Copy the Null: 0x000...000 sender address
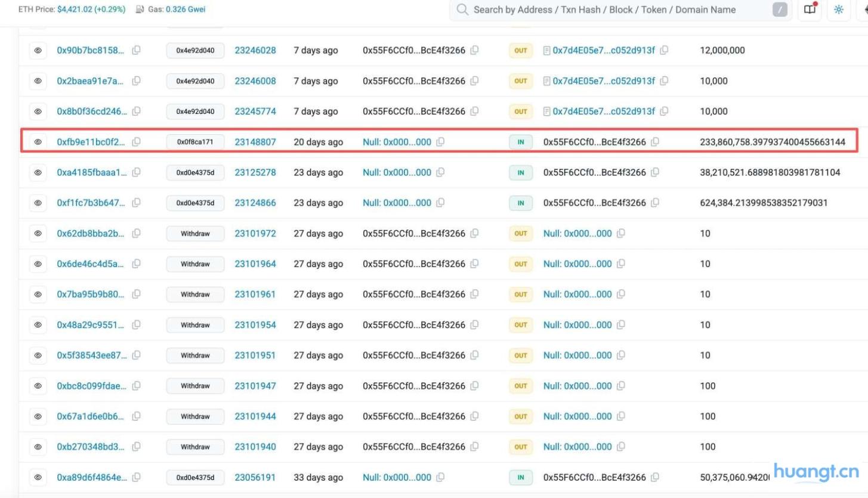Screen dimensions: 868x498 click(x=440, y=142)
